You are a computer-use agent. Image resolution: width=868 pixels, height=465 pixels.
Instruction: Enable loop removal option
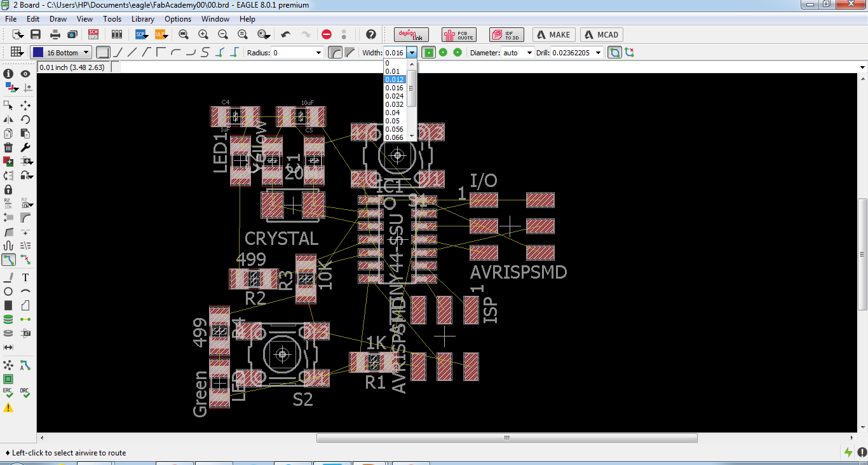click(614, 52)
